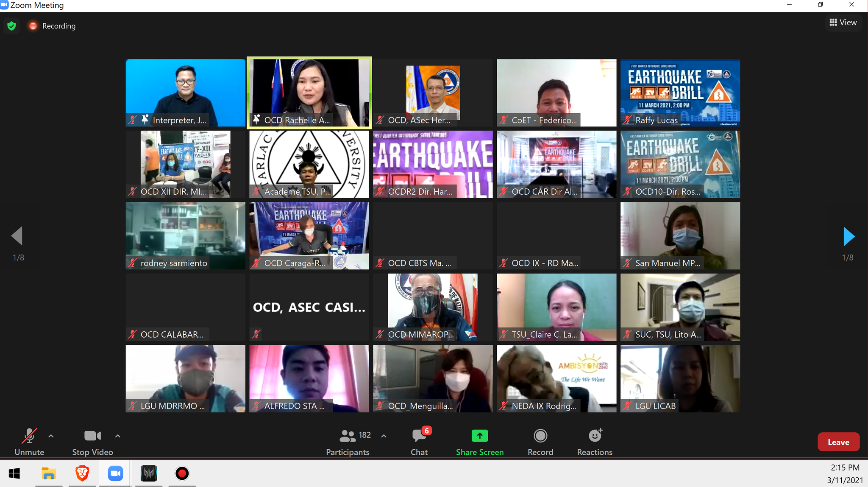The height and width of the screenshot is (487, 868).
Task: Open the red screen recorder taskbar icon
Action: 182,473
